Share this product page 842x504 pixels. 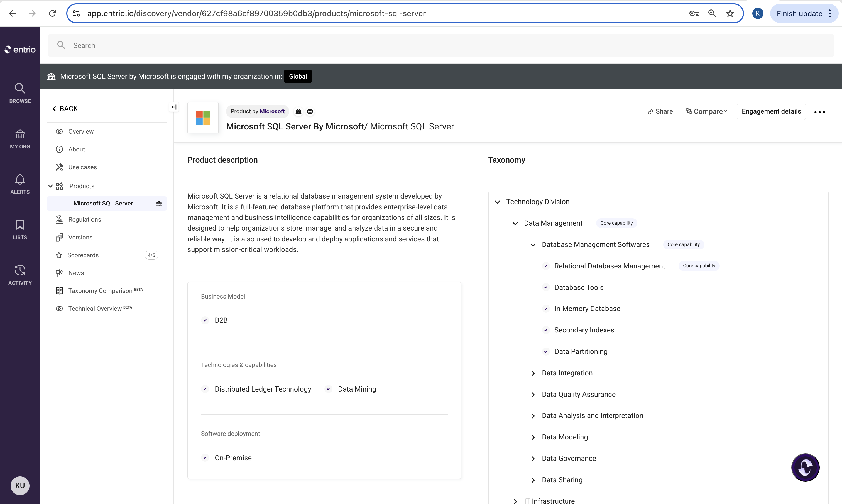coord(660,111)
